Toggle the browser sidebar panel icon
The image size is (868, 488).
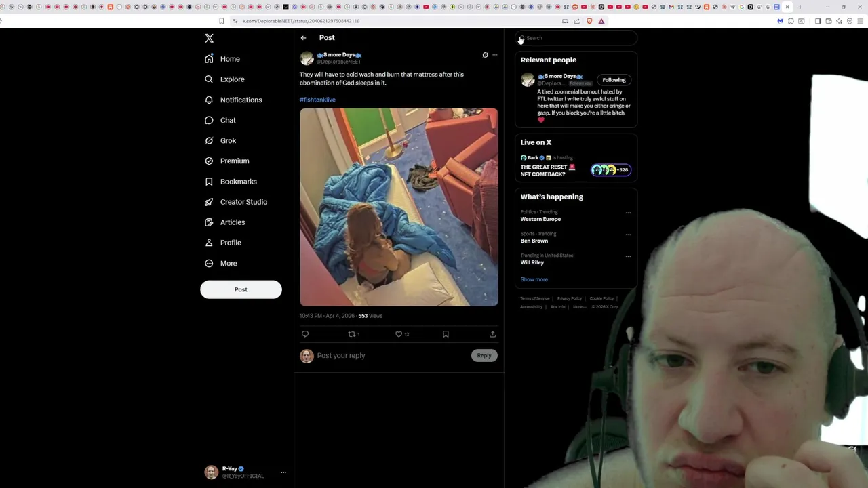point(818,21)
